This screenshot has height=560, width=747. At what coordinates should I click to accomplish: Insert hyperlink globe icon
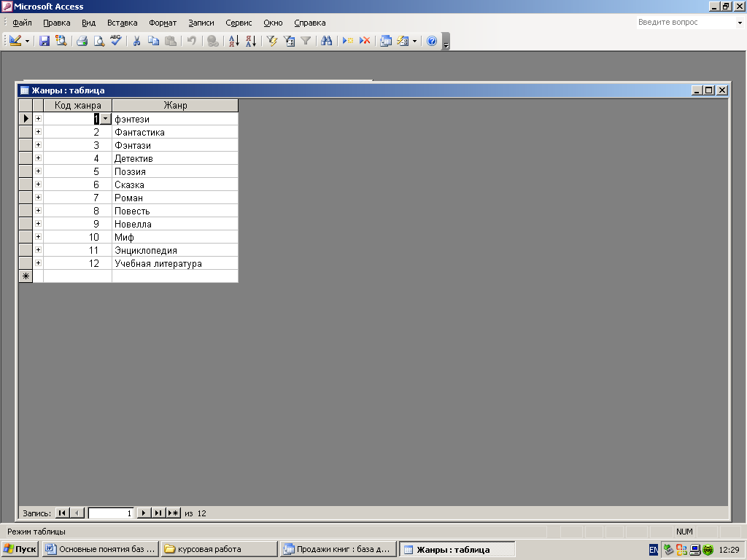[x=212, y=41]
